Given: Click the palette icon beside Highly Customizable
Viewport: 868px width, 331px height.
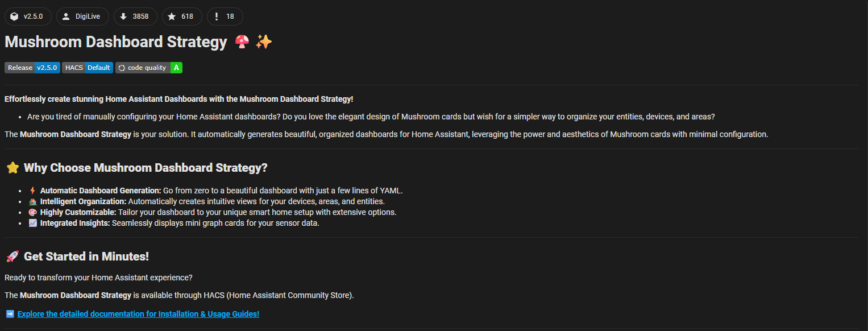Looking at the screenshot, I should click(32, 212).
